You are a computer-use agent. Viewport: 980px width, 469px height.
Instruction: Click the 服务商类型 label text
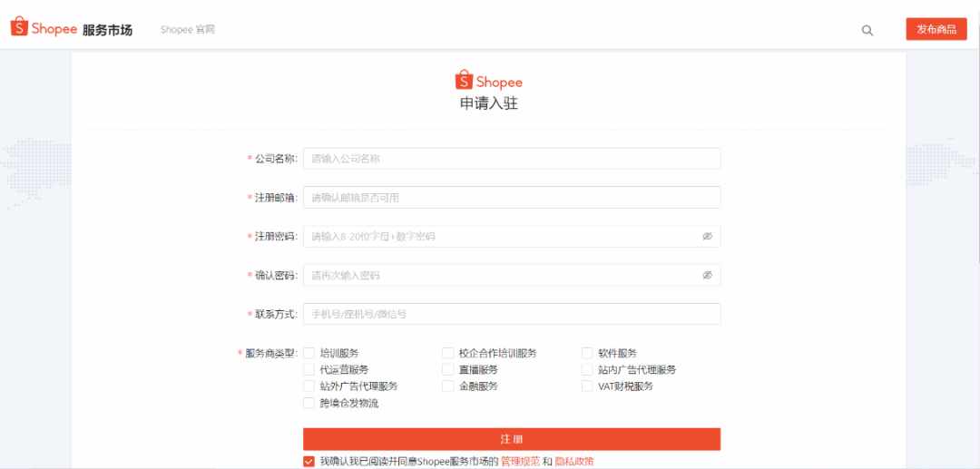click(272, 353)
